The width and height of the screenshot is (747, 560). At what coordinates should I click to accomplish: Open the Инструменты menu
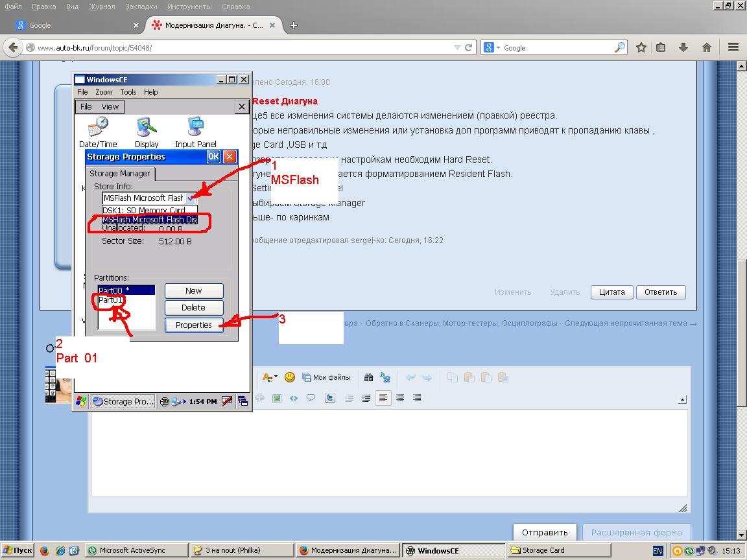189,6
